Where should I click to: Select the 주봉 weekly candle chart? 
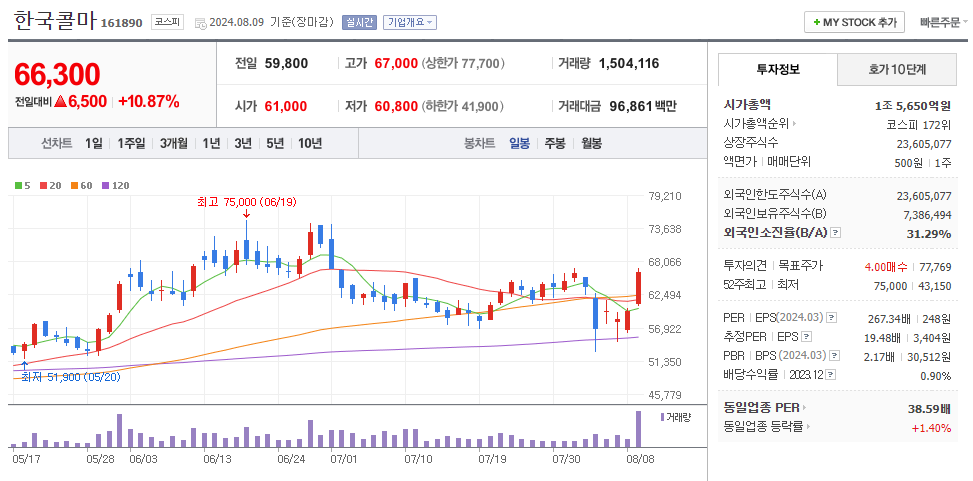555,143
